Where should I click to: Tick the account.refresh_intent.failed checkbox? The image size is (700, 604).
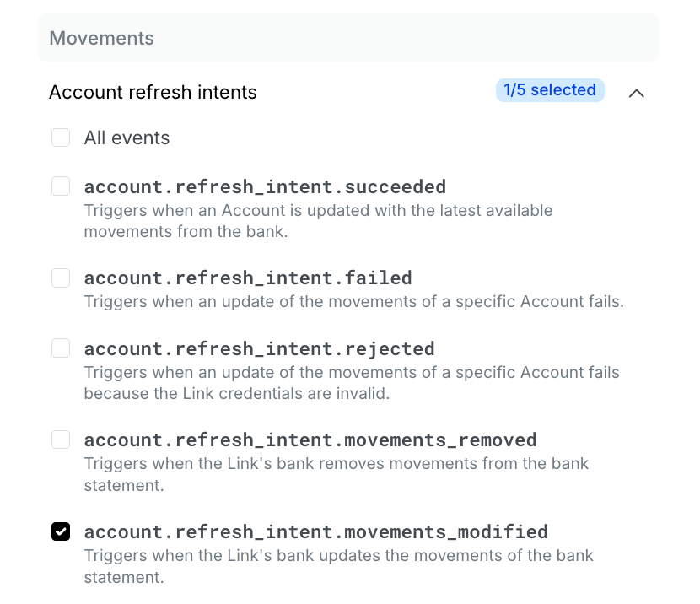(61, 278)
